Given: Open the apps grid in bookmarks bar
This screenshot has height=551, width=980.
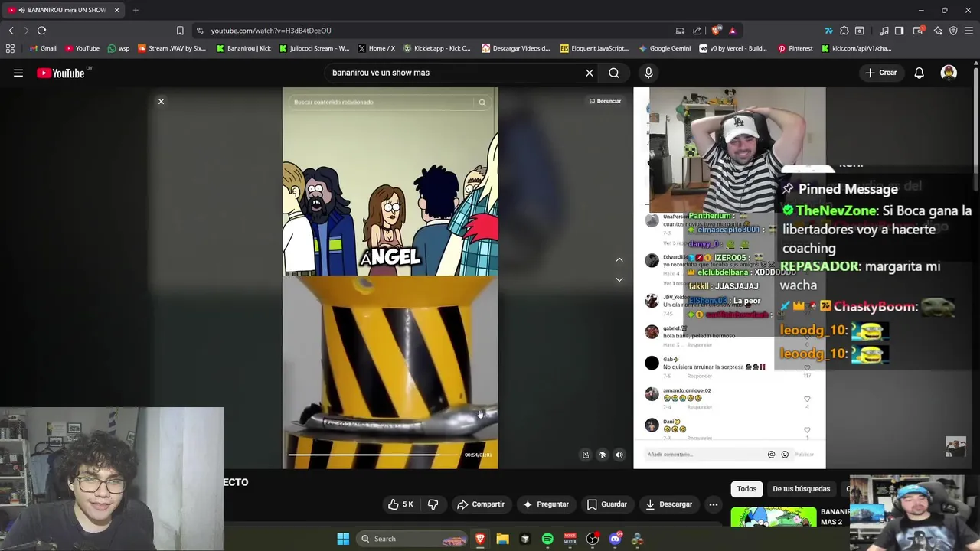Looking at the screenshot, I should pyautogui.click(x=10, y=48).
